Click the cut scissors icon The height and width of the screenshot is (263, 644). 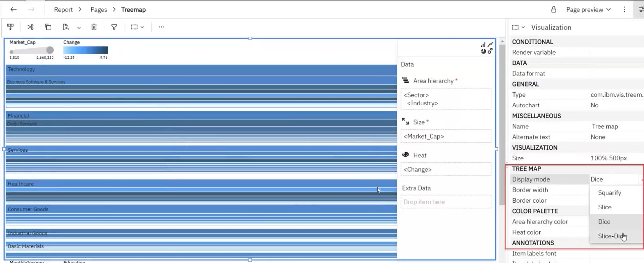[31, 27]
